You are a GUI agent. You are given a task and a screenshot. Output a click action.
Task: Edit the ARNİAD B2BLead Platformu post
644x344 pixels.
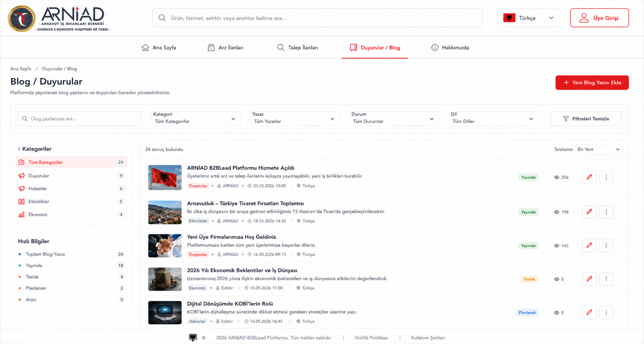click(589, 177)
